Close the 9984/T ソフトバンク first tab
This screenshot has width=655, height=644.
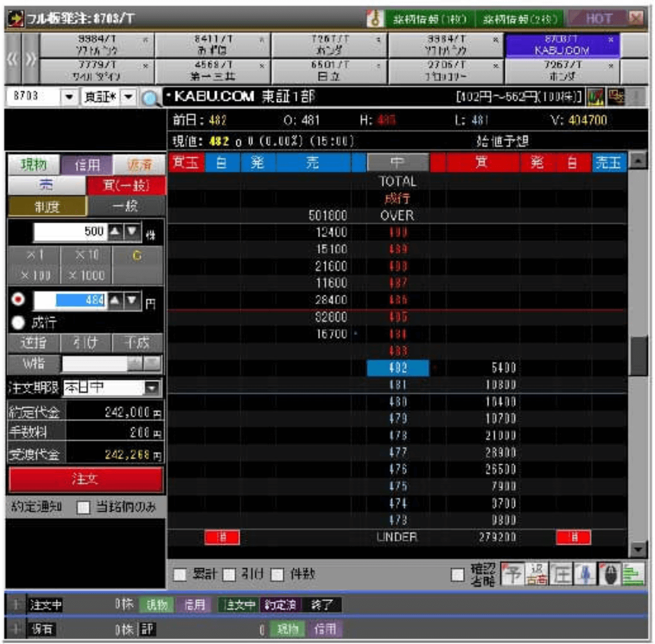click(146, 40)
